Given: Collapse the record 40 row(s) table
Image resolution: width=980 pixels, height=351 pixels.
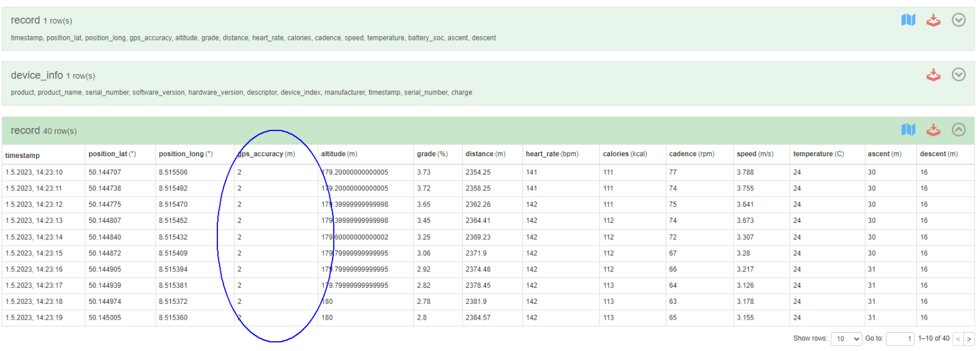Looking at the screenshot, I should coord(959,130).
